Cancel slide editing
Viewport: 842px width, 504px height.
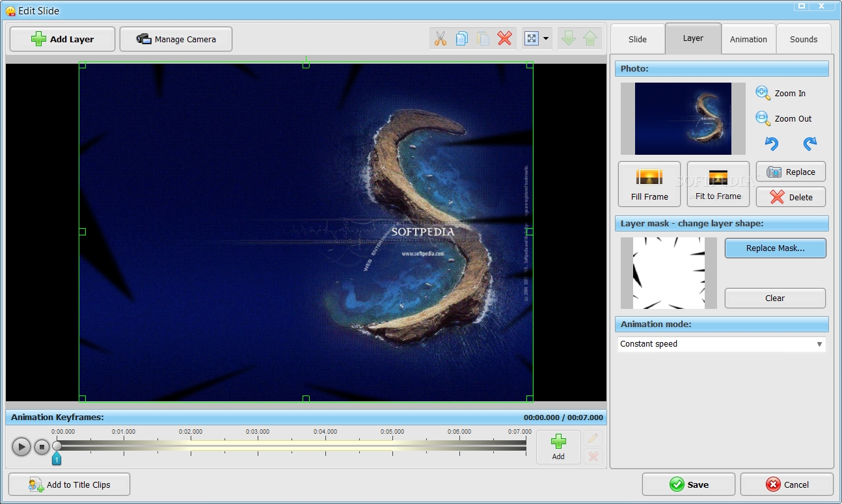click(787, 484)
